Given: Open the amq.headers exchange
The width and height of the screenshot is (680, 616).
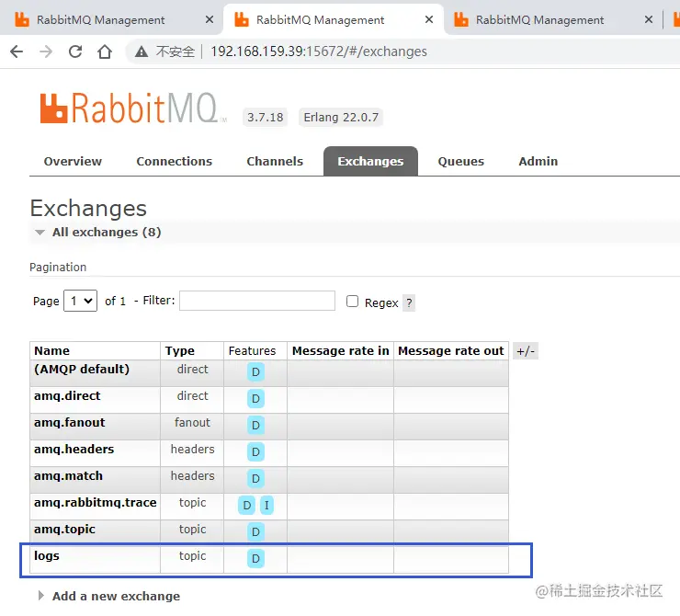Looking at the screenshot, I should pos(74,449).
